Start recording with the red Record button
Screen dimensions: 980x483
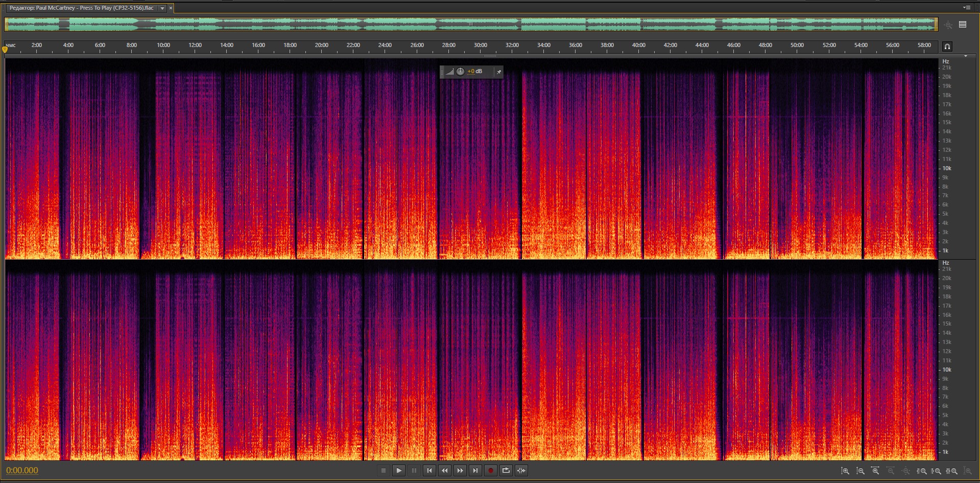coord(490,471)
